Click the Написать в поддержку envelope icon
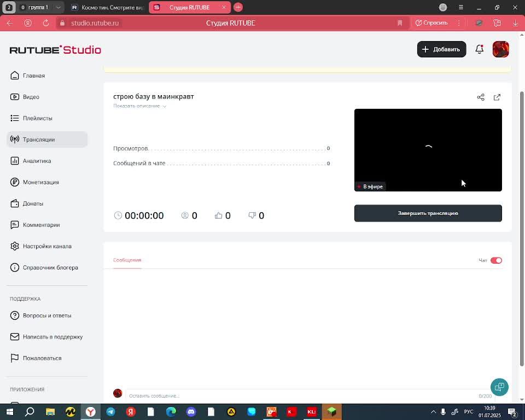This screenshot has height=420, width=525. [15, 337]
